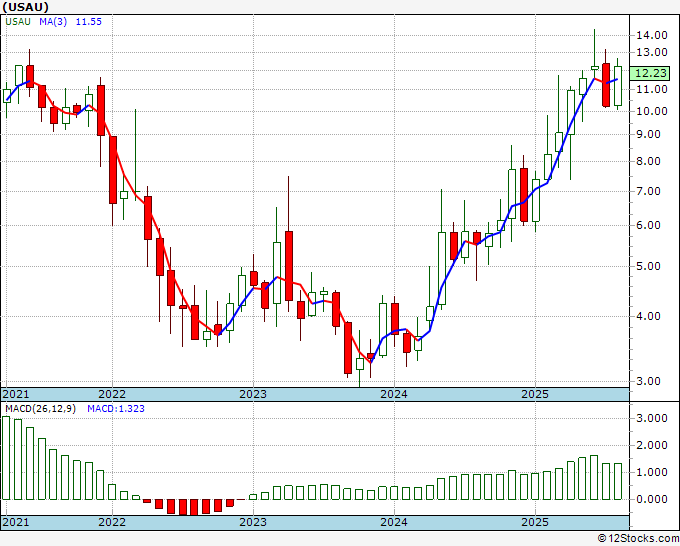The image size is (680, 546).
Task: Select 2023 on the MACD panel timeline
Action: 253,522
